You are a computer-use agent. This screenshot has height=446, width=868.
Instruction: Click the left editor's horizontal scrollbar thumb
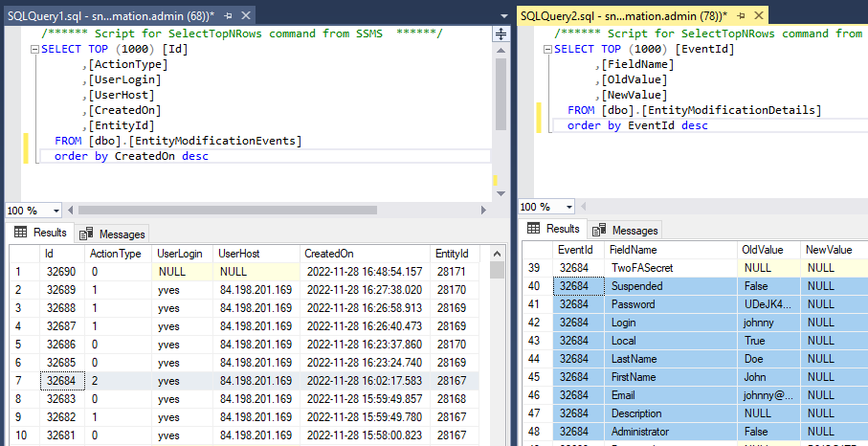click(228, 211)
